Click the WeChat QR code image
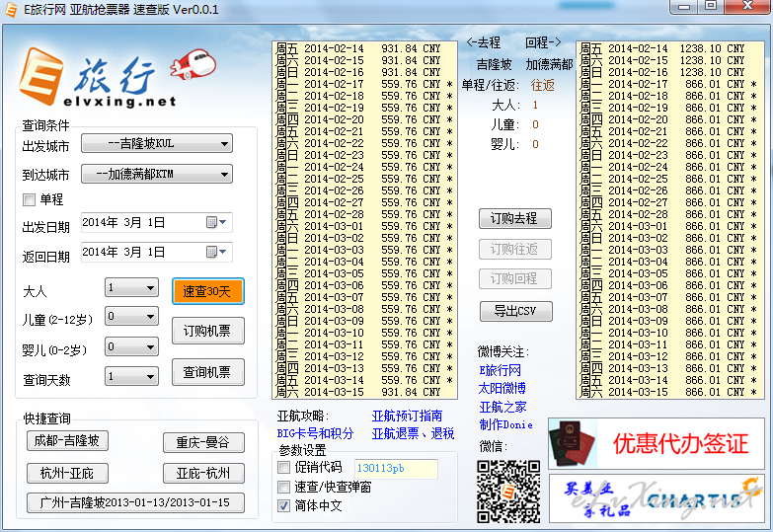 click(507, 492)
